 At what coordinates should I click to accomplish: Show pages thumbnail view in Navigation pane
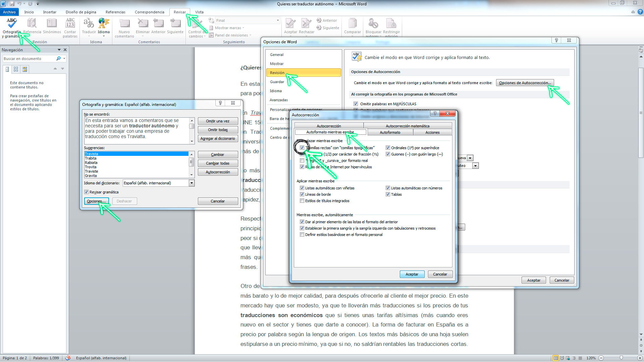point(16,69)
